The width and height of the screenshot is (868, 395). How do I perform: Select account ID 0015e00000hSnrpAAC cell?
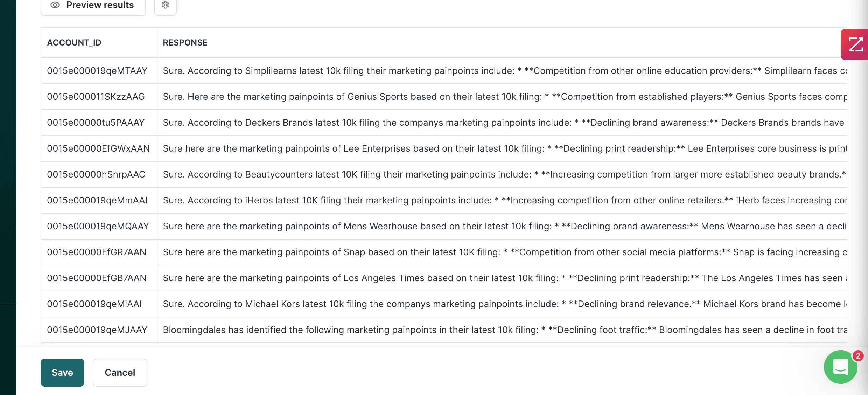[x=96, y=174]
